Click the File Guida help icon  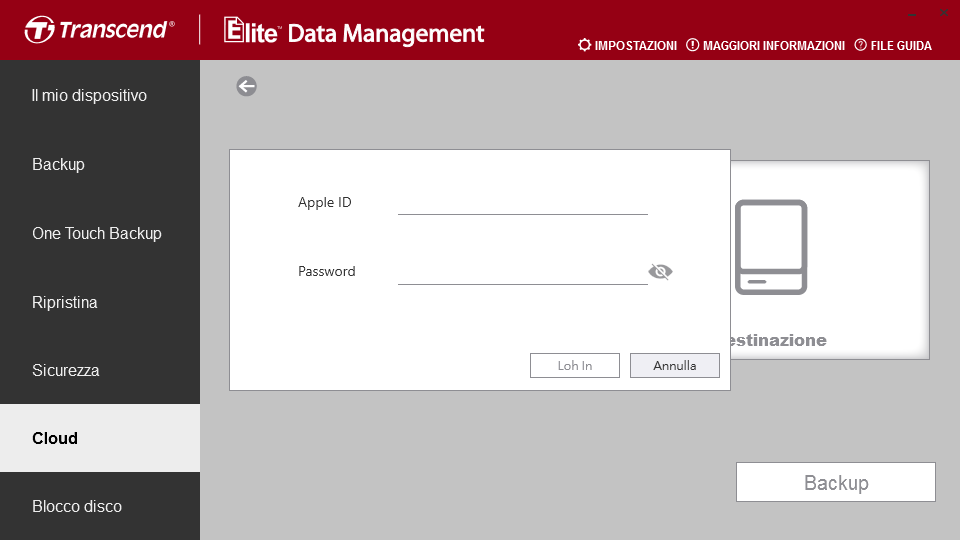(x=860, y=45)
